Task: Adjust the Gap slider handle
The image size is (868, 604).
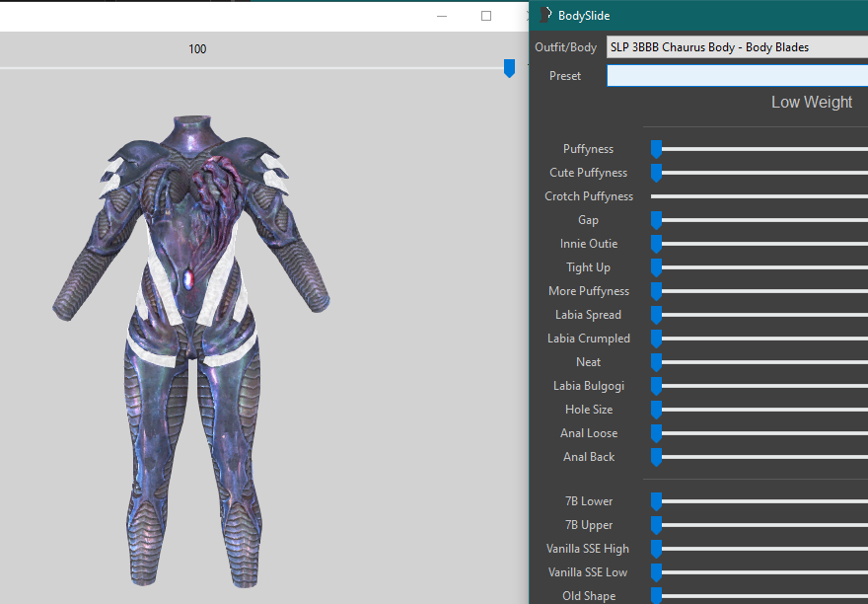Action: pyautogui.click(x=657, y=220)
